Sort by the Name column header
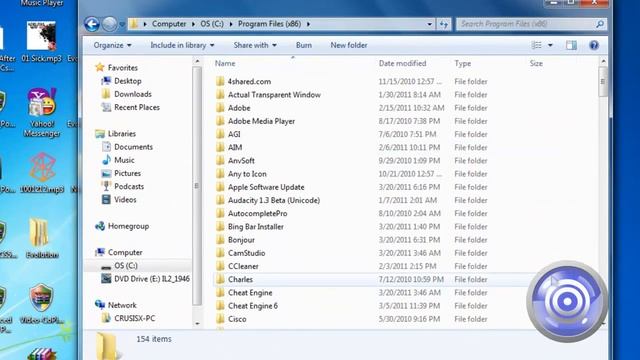Viewport: 640px width, 360px height. coord(225,63)
